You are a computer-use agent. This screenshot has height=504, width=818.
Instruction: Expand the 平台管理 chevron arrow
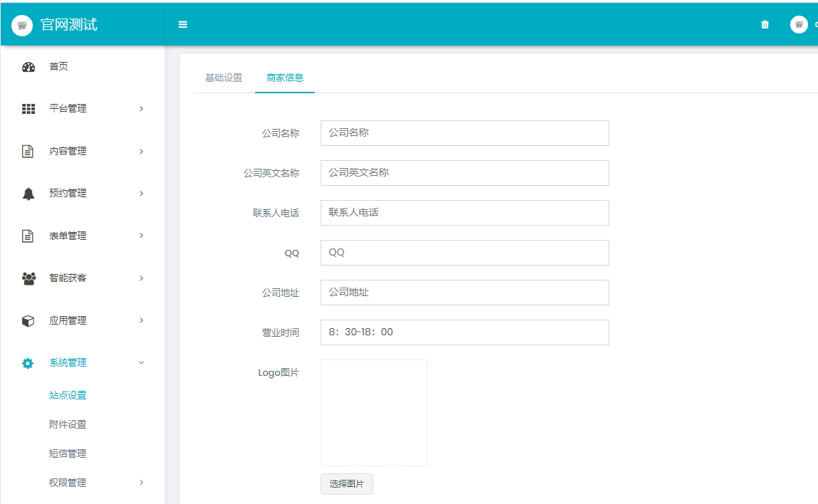tap(141, 109)
